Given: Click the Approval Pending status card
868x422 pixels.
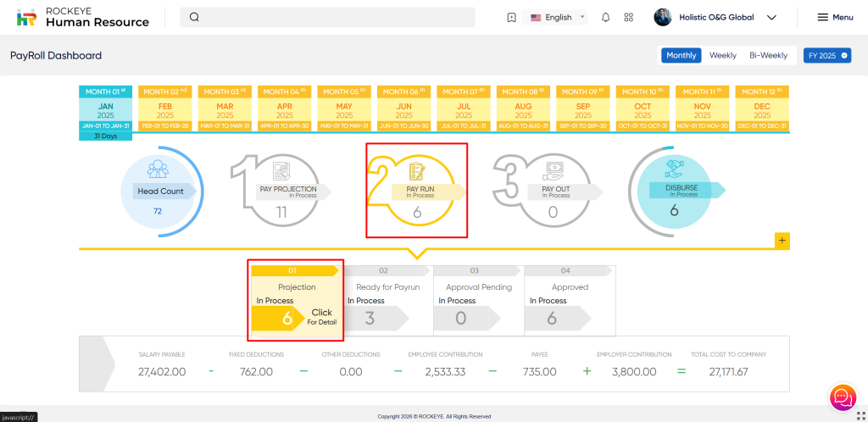Looking at the screenshot, I should 478,299.
